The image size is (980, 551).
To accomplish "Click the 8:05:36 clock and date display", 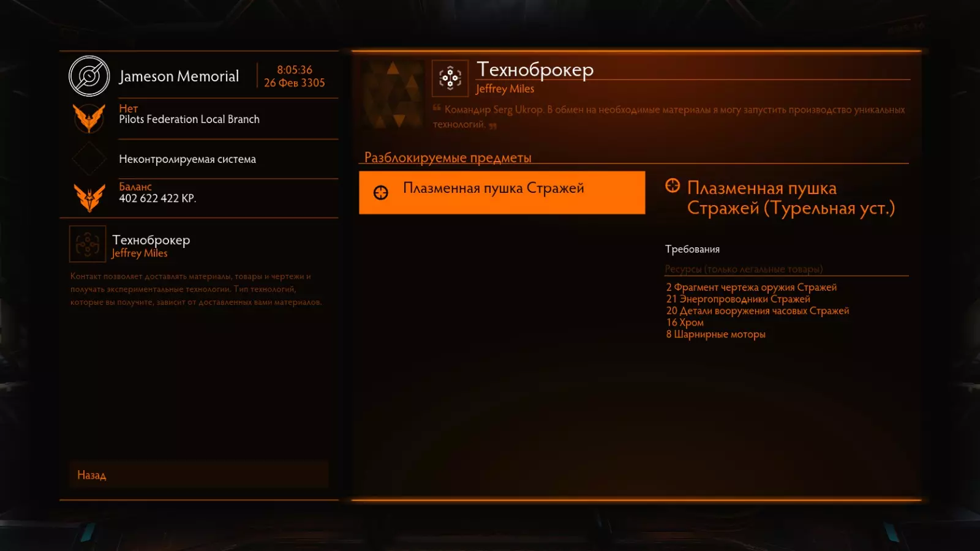I will pyautogui.click(x=295, y=77).
